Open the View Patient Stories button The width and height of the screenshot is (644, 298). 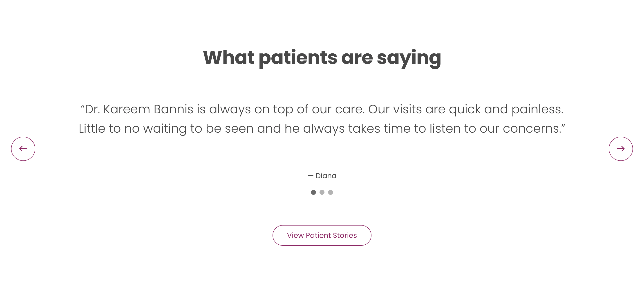(322, 235)
